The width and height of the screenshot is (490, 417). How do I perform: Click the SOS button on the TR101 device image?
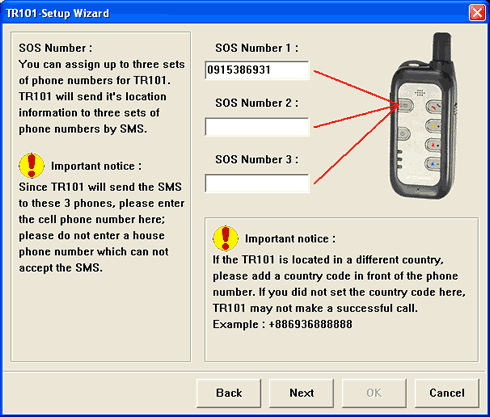coord(405,105)
